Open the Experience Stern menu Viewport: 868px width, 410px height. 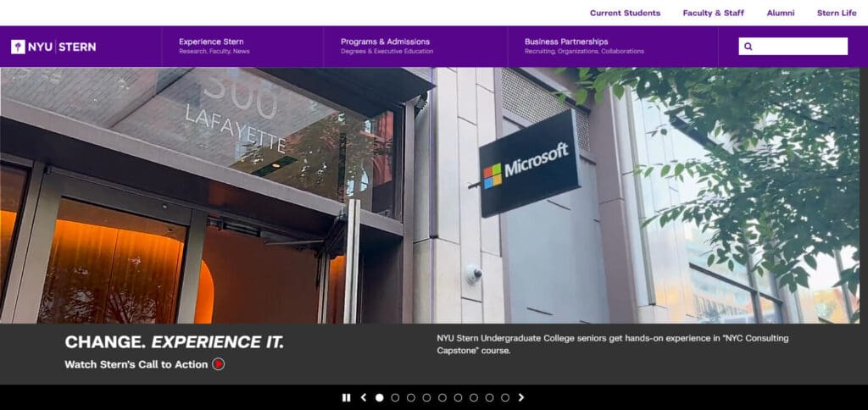click(214, 46)
